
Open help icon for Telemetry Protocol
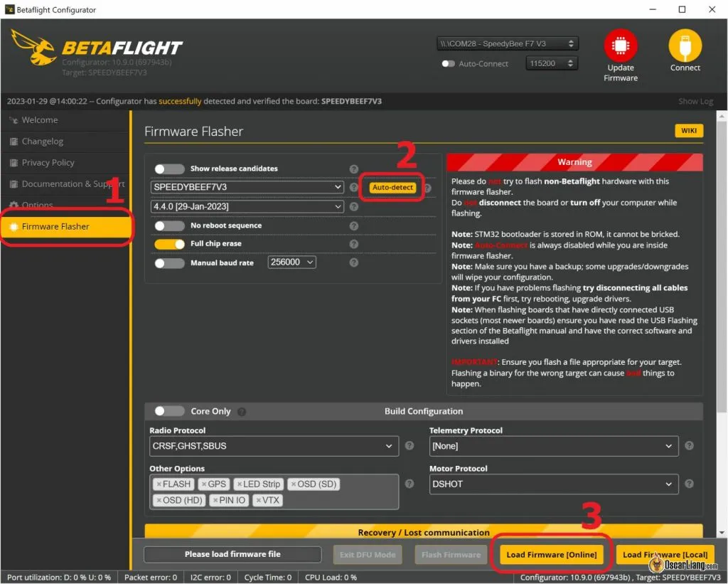tap(689, 445)
